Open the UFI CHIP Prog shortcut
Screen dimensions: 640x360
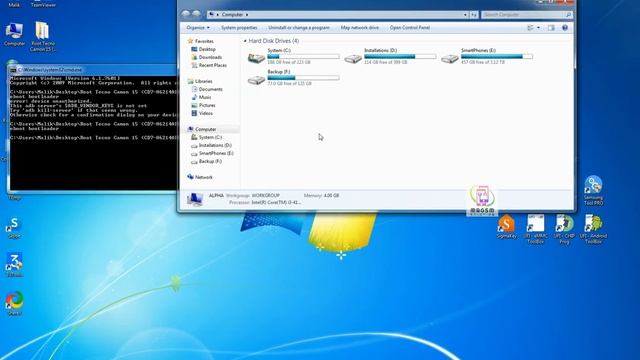point(564,229)
